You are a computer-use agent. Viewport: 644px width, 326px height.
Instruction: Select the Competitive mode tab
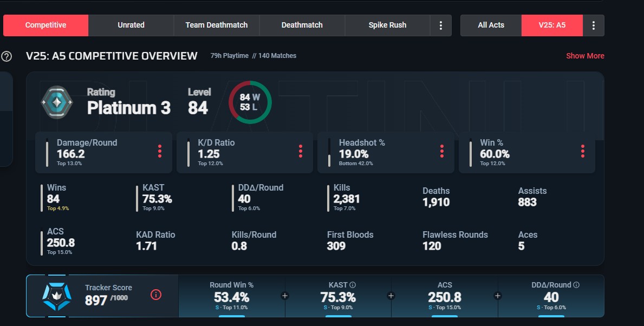pyautogui.click(x=45, y=25)
